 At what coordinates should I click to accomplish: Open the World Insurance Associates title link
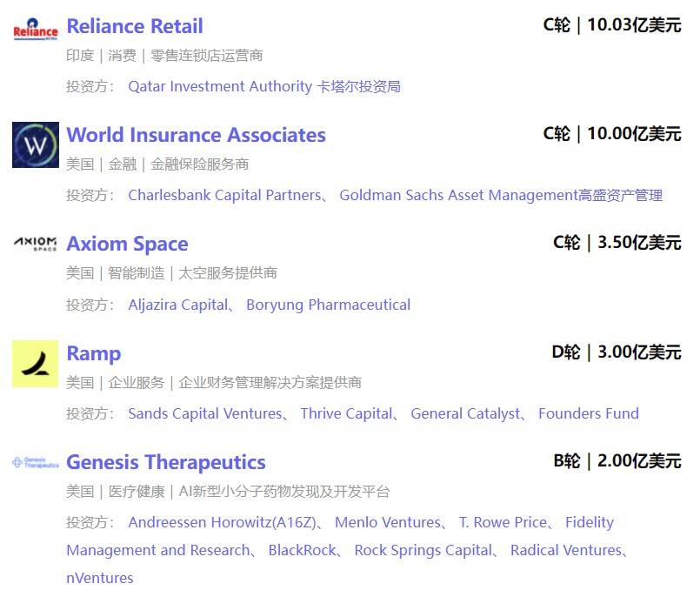click(x=196, y=135)
